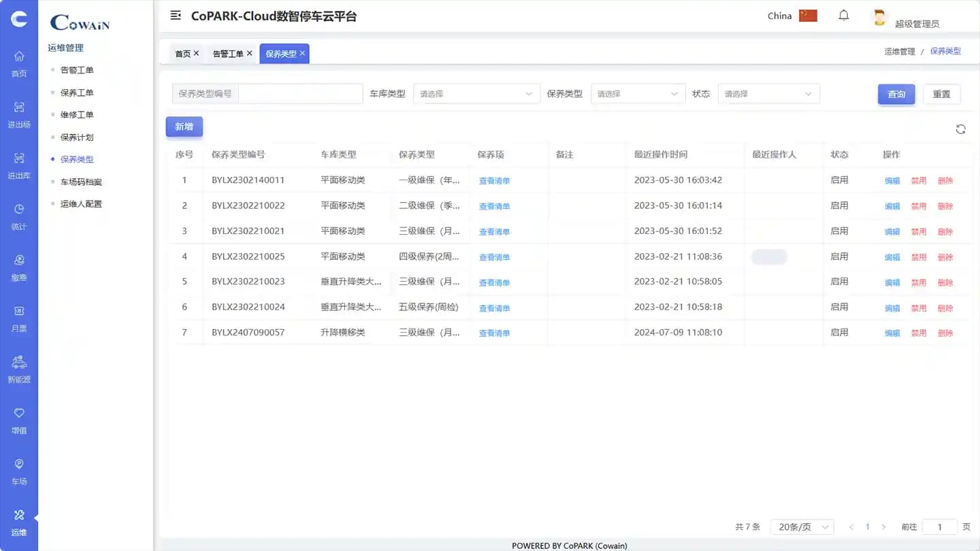Select page number 1 in pagination
The image size is (980, 551).
(x=868, y=527)
